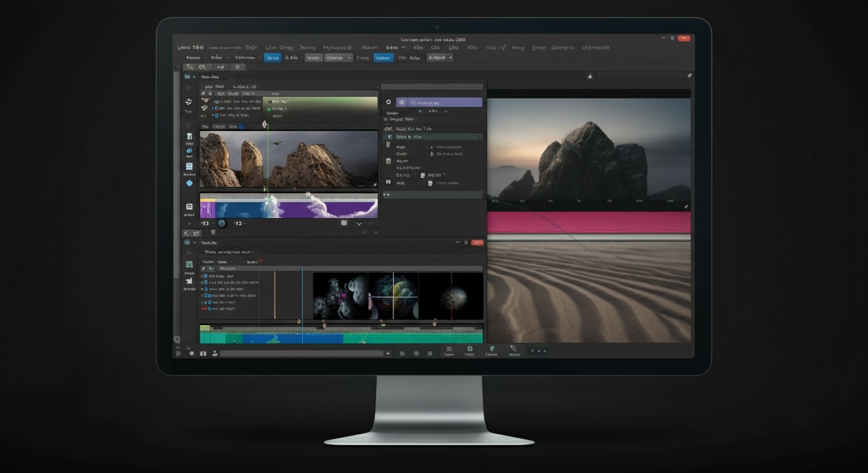Viewport: 868px width, 473px height.
Task: Click the N icon in the properties panel
Action: coord(388,182)
